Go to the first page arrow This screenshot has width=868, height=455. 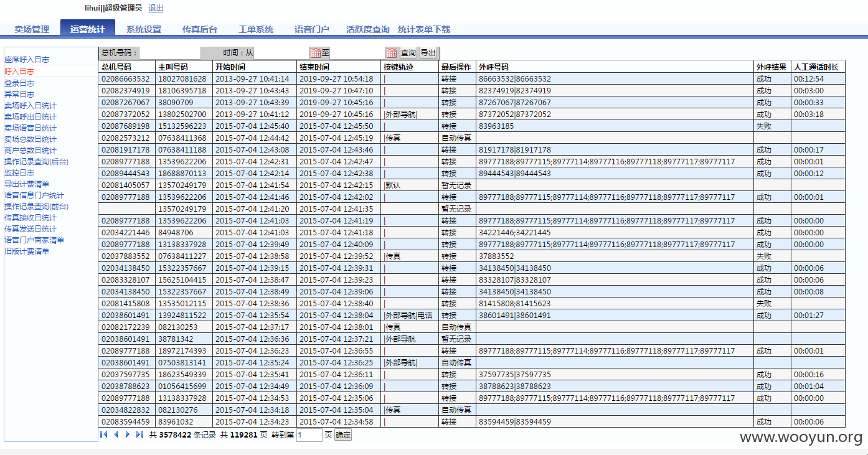pos(104,434)
